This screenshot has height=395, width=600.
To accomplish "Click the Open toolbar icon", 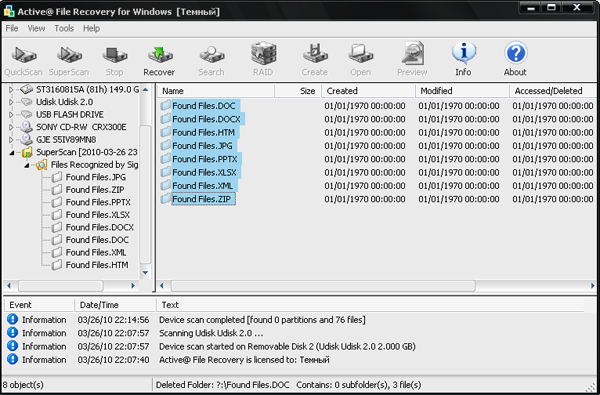I will (360, 54).
